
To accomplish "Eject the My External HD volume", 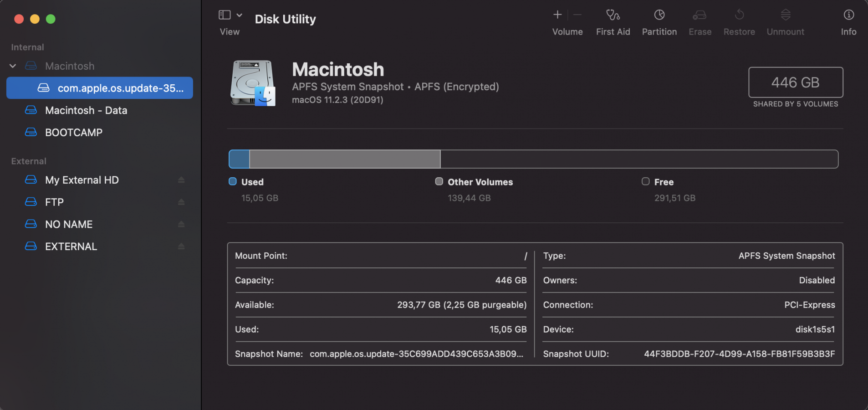I will click(181, 180).
